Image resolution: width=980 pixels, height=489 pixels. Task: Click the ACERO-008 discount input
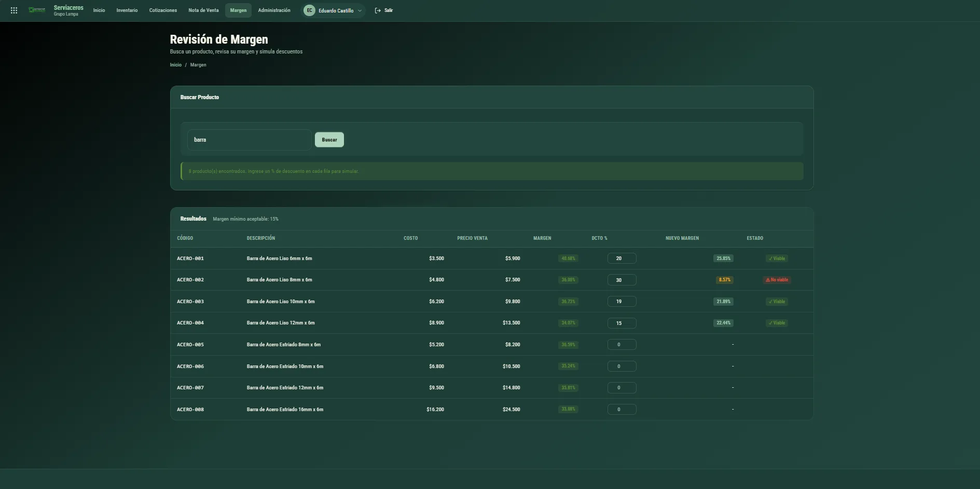coord(622,410)
